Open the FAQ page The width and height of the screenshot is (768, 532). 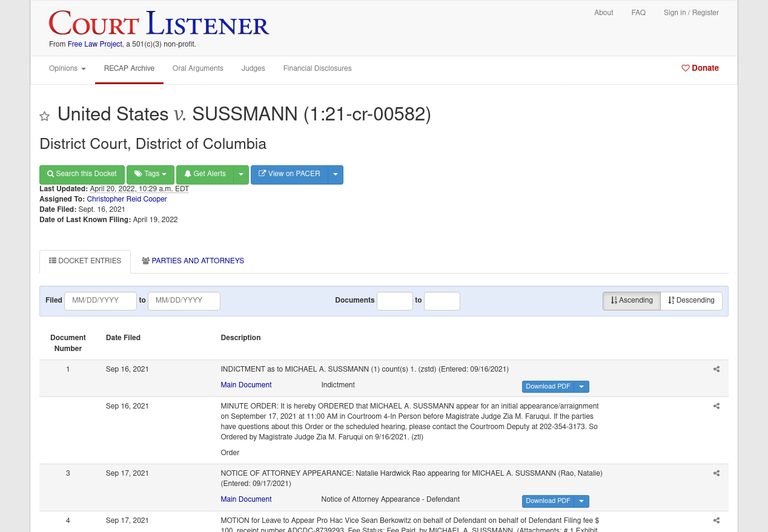(x=638, y=13)
